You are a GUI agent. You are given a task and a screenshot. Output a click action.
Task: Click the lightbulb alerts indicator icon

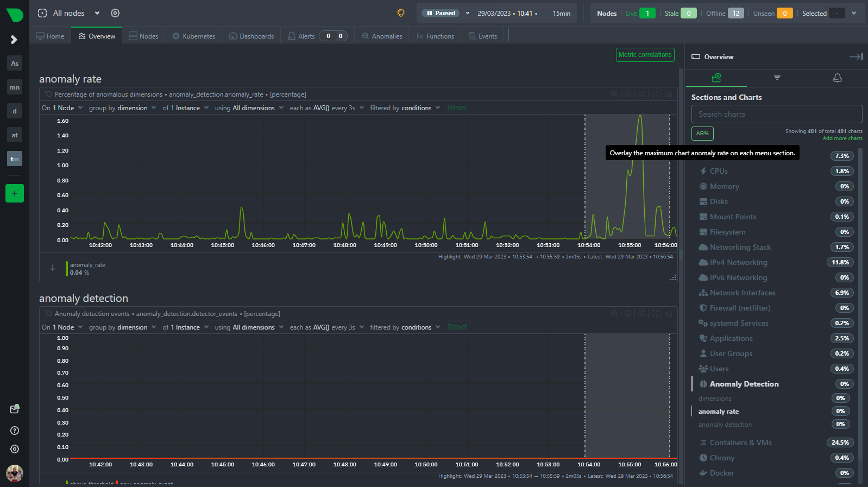pyautogui.click(x=401, y=13)
